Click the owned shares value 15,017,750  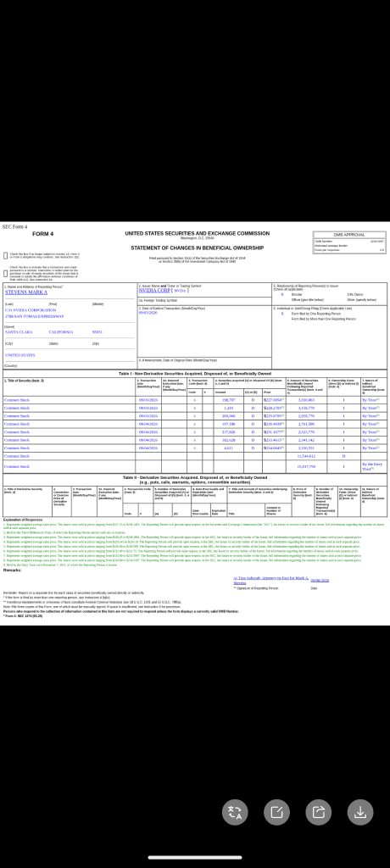[306, 467]
